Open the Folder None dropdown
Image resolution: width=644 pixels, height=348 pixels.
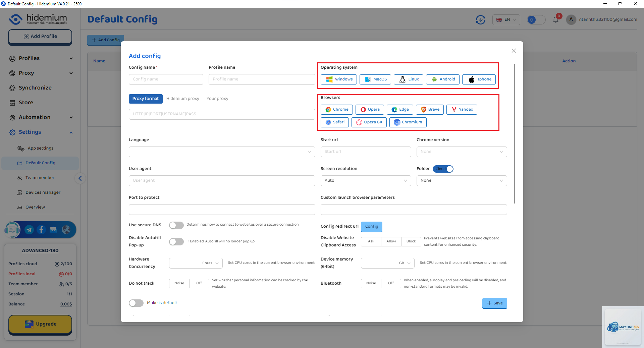(462, 181)
